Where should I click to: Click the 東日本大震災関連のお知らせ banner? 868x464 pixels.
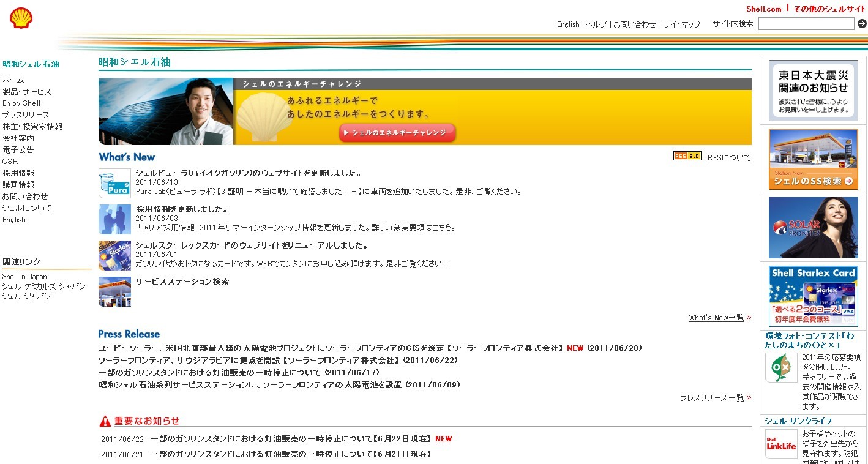[x=813, y=91]
